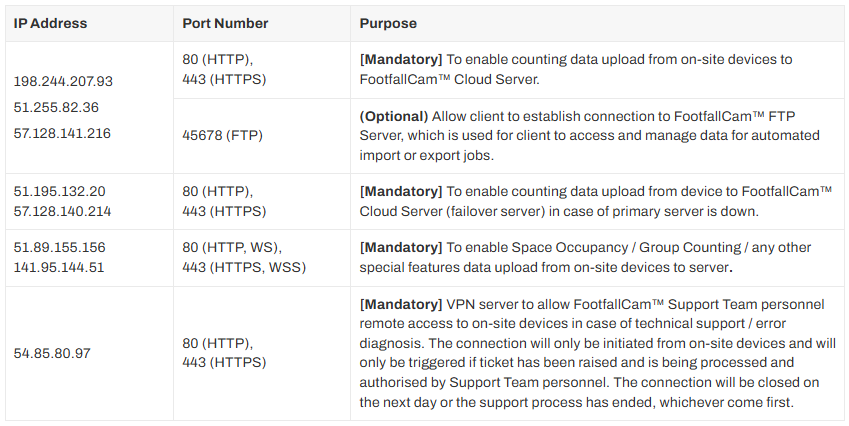Select the IP address 51.195.132.20

(60, 191)
